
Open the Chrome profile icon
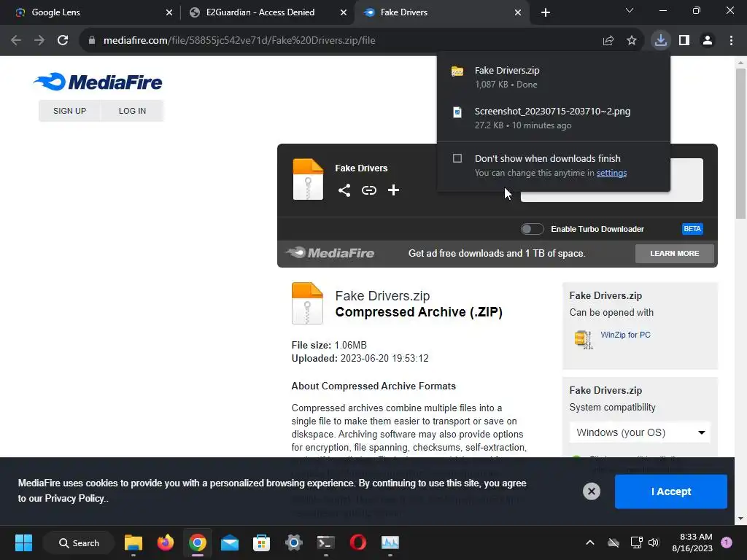pos(708,40)
